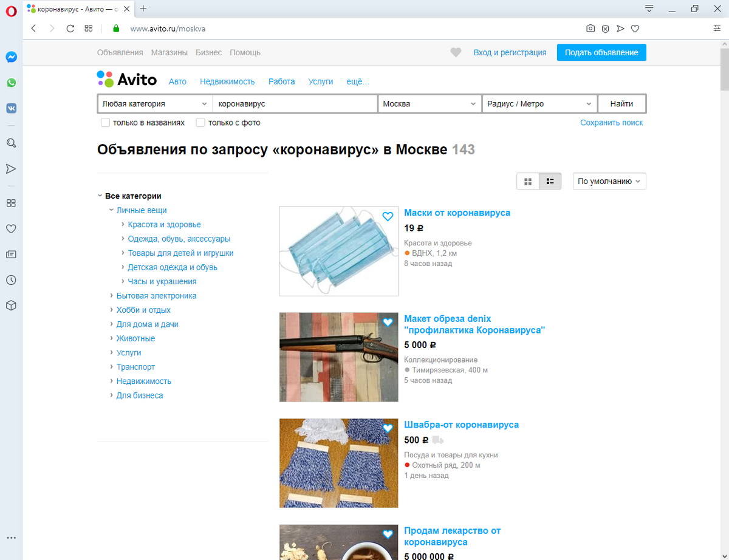Viewport: 729px width, 560px height.
Task: Open My Flow in the sidebar
Action: [x=11, y=168]
